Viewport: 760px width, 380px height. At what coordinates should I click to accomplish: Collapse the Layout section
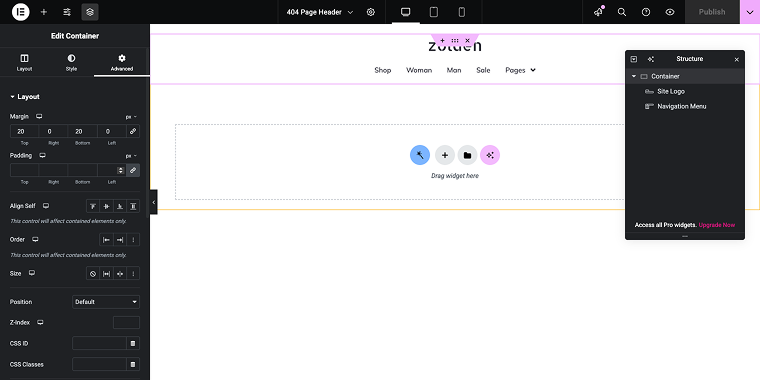(x=25, y=97)
